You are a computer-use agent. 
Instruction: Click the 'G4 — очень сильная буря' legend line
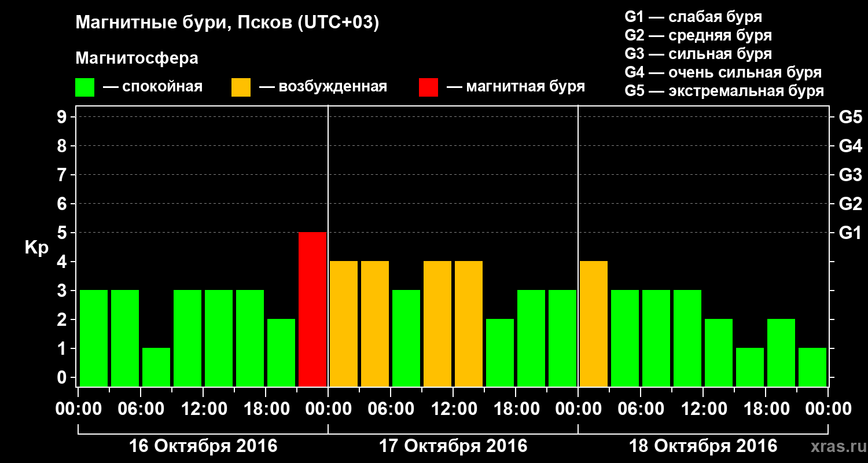723,72
